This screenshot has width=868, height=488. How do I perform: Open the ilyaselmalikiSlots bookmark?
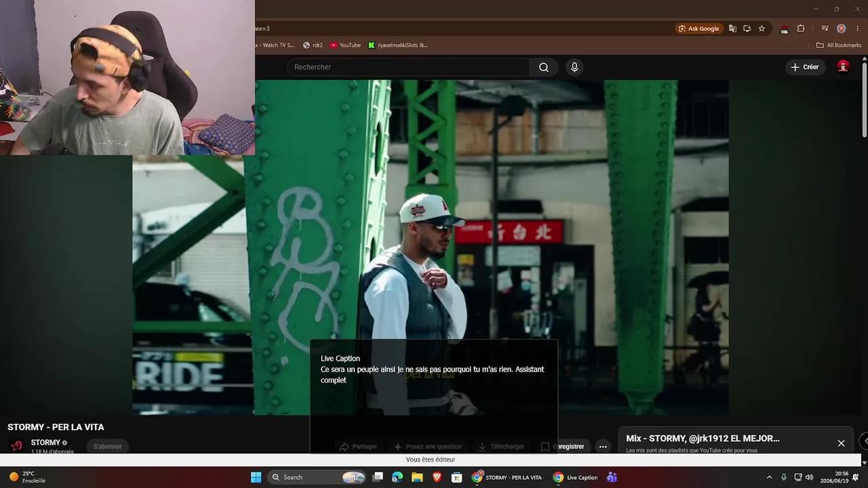click(398, 45)
